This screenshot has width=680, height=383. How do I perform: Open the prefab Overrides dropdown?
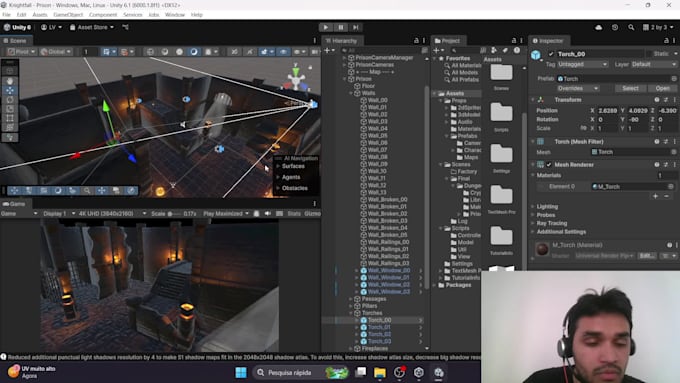[x=578, y=88]
